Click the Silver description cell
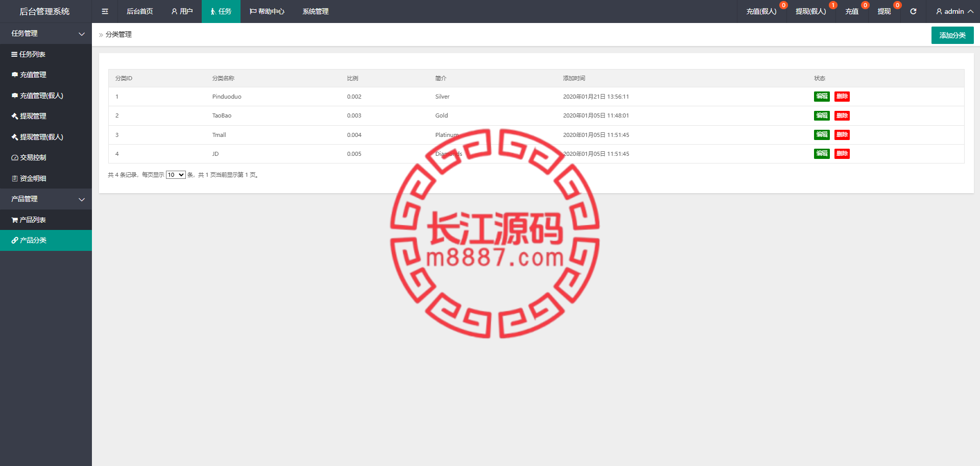Screen dimensions: 980x466 442,97
